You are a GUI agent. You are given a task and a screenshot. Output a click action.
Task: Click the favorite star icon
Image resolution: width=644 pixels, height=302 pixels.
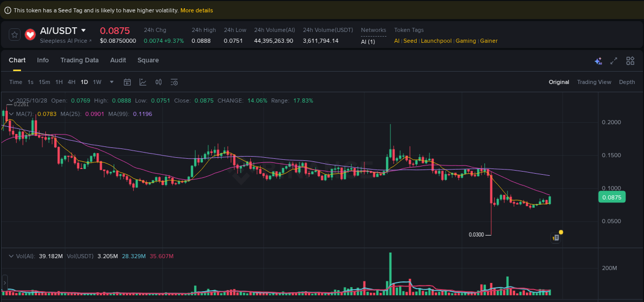(14, 34)
